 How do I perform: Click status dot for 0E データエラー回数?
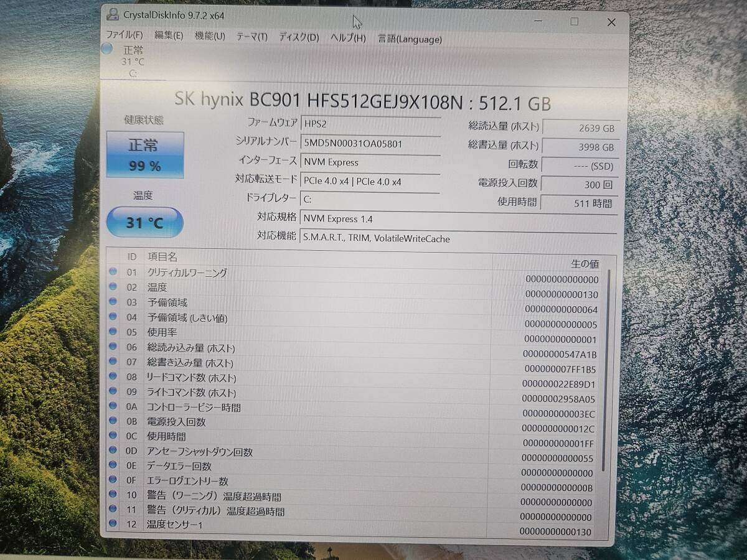pos(113,464)
